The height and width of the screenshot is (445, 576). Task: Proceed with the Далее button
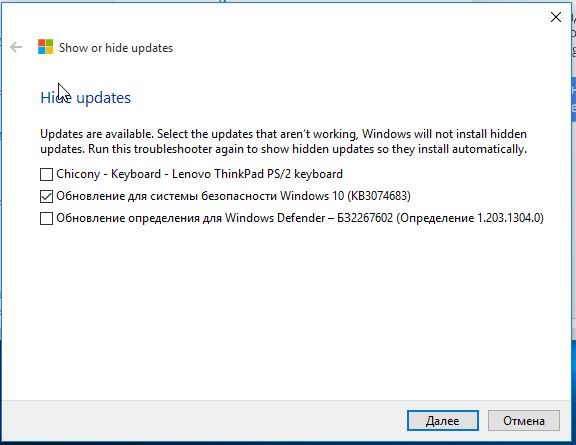(x=443, y=420)
